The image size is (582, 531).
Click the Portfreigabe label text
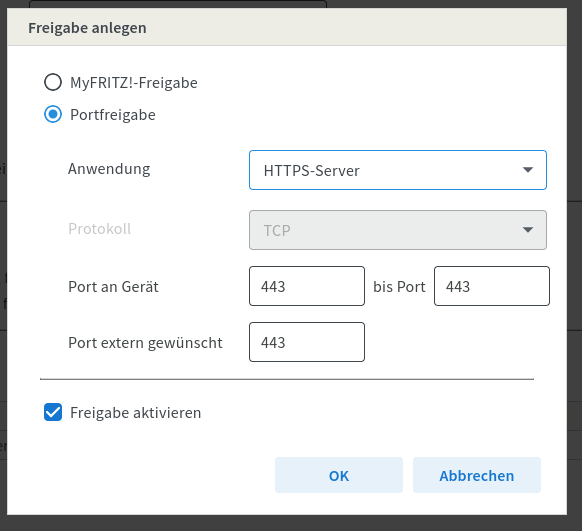[x=113, y=115]
